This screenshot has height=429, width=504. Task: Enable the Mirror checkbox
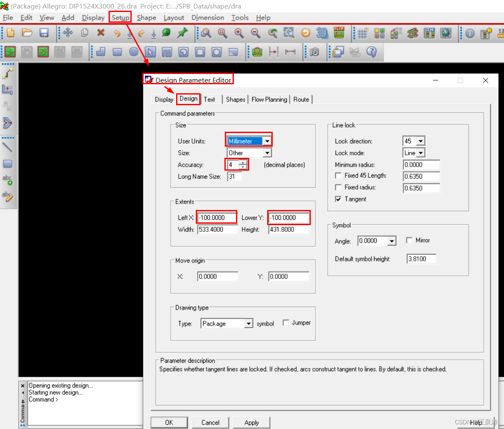tap(410, 240)
